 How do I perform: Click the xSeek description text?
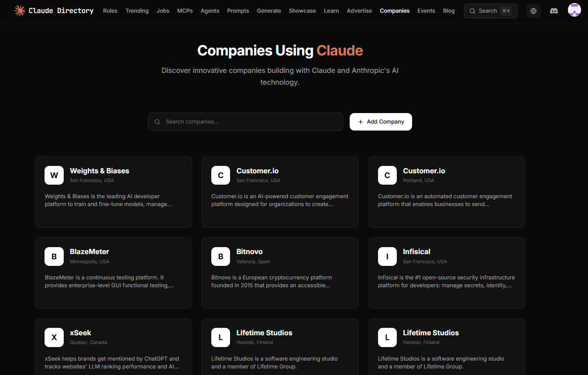(112, 362)
